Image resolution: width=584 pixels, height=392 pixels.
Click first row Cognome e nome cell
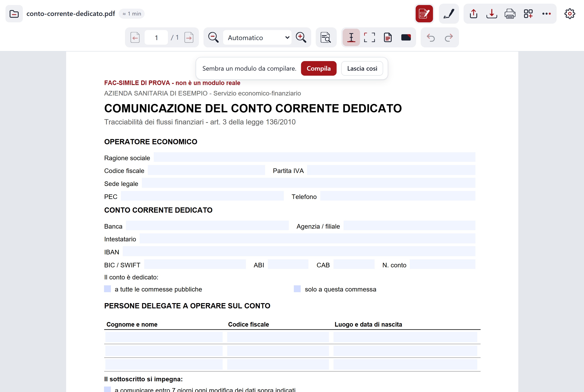point(164,337)
